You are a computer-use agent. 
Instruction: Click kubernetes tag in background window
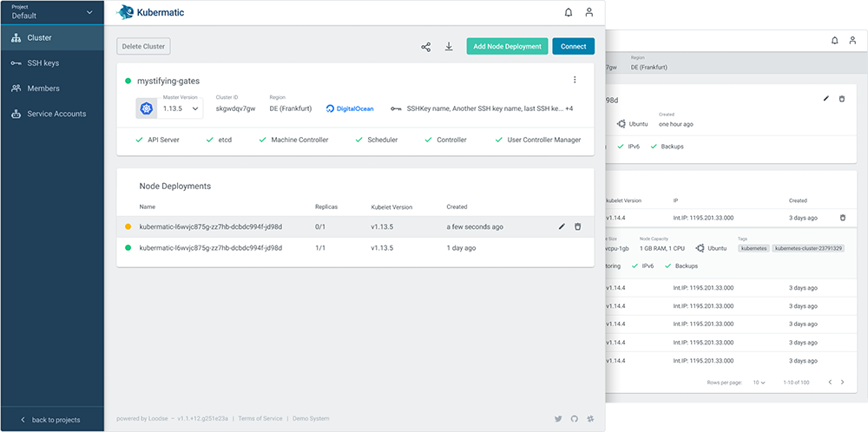coord(754,248)
